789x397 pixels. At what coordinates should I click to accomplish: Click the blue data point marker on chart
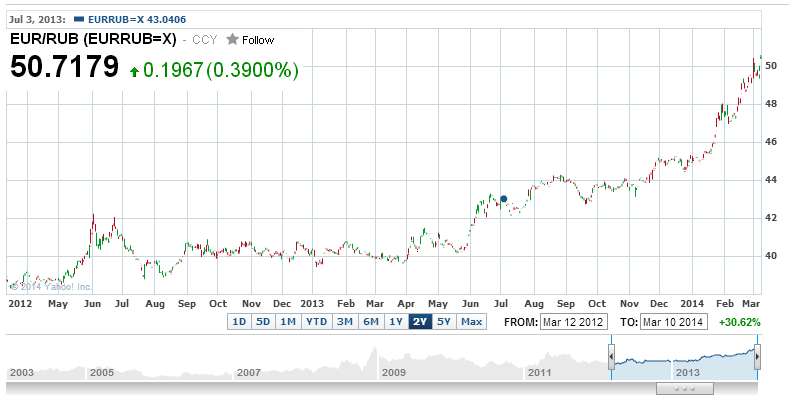tap(504, 199)
